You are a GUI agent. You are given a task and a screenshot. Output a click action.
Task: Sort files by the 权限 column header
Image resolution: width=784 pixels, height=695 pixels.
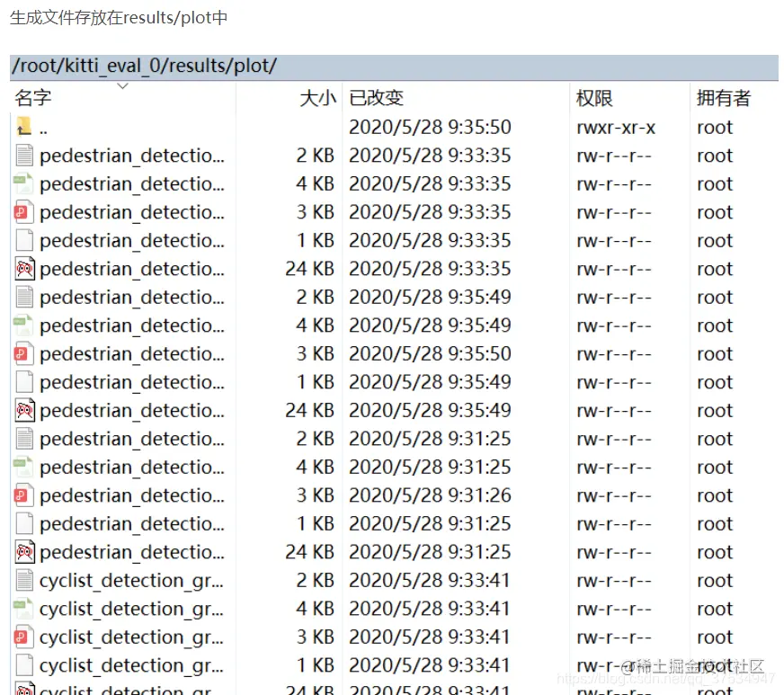coord(594,98)
